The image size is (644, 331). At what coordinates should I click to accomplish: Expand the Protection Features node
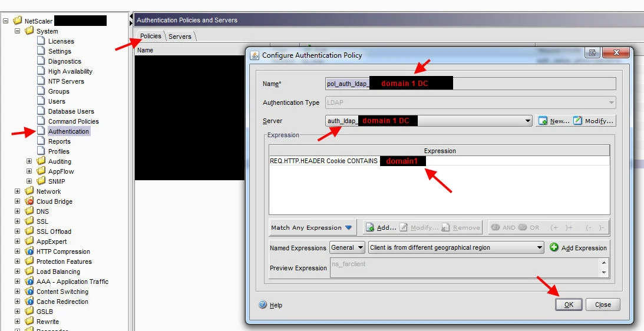click(17, 262)
